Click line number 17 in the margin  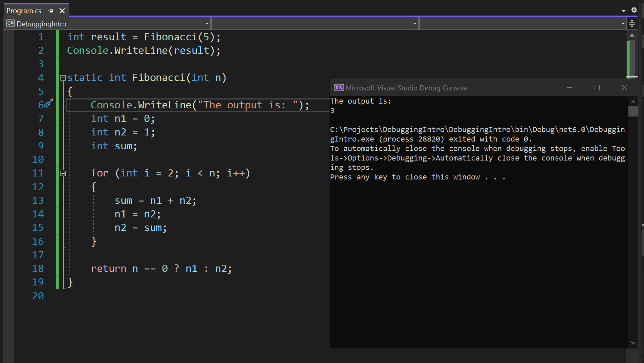(38, 255)
